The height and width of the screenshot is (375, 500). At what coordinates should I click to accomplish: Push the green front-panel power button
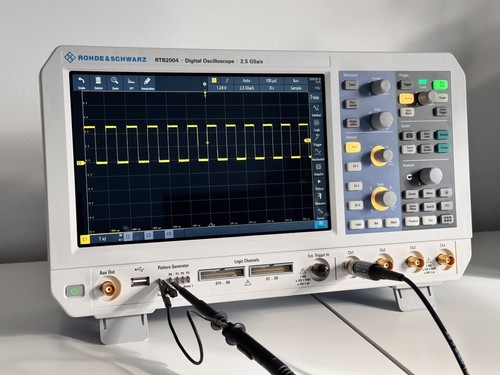pyautogui.click(x=75, y=291)
